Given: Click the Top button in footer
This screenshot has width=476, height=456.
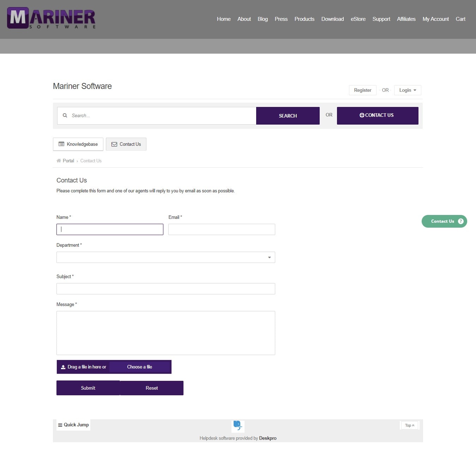Looking at the screenshot, I should pyautogui.click(x=410, y=425).
